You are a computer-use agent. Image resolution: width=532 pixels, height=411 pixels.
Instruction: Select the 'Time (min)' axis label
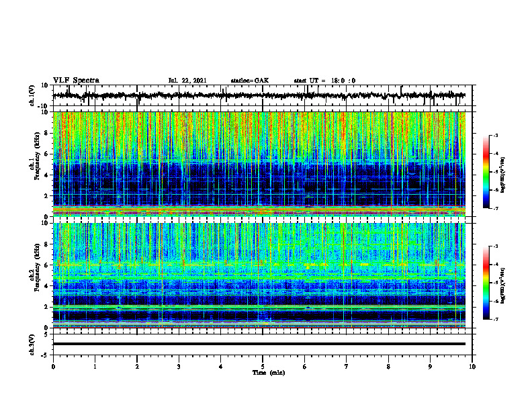(269, 373)
